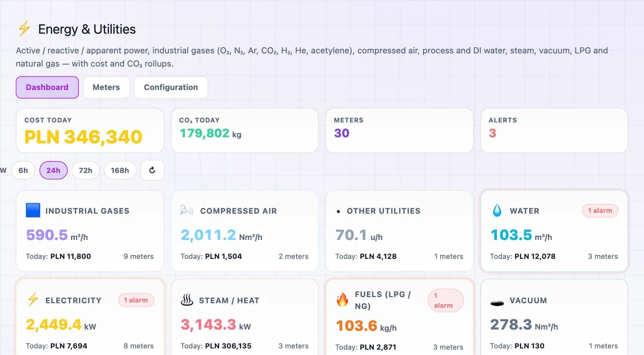Screen dimensions: 644x355
Task: Click the lightning bolt Energy & Utilities icon
Action: (24, 29)
